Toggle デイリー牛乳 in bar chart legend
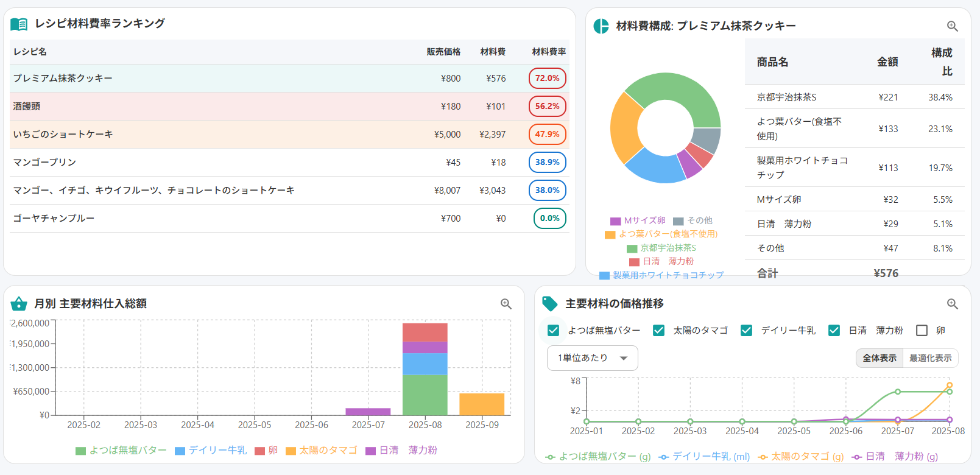Image resolution: width=980 pixels, height=475 pixels. pos(211,450)
